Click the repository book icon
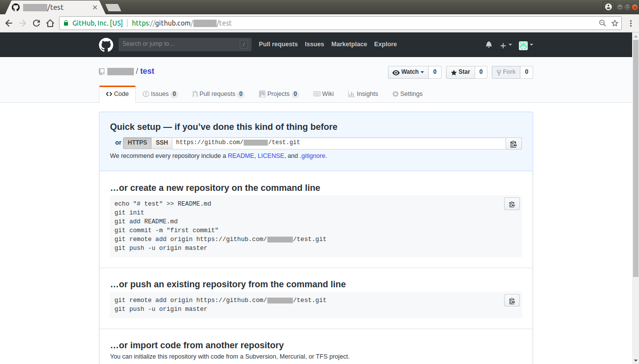Screen dimensions: 639x364 102,72
